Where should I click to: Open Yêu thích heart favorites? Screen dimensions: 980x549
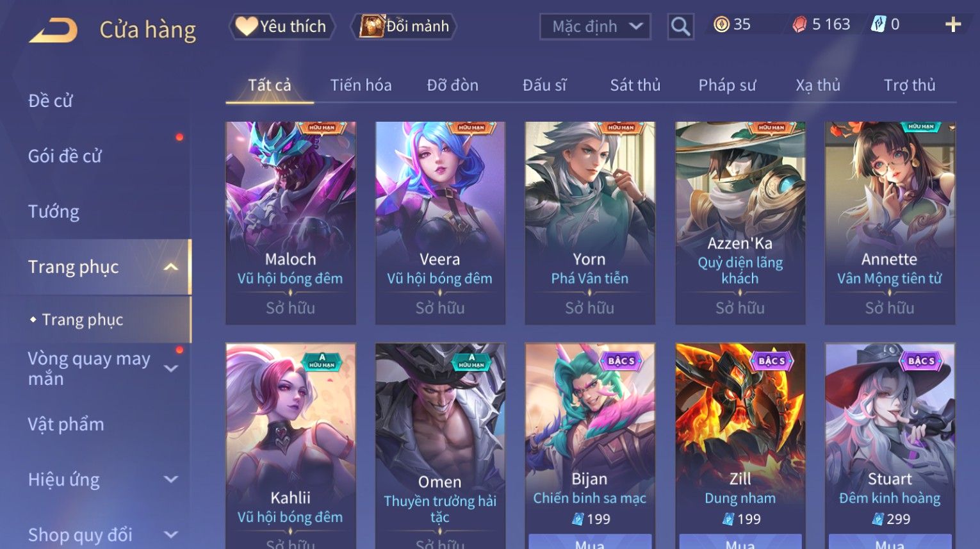[282, 26]
